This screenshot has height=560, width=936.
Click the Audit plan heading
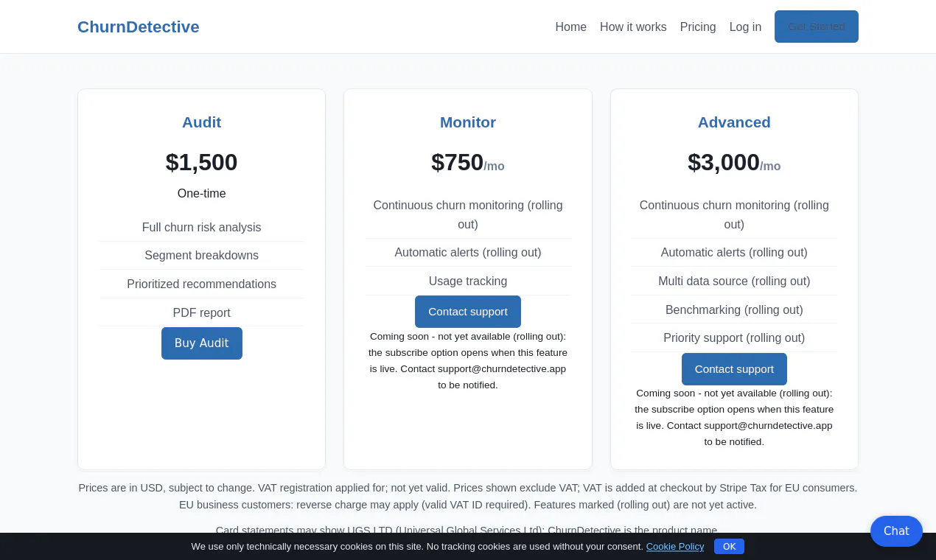[x=202, y=122]
